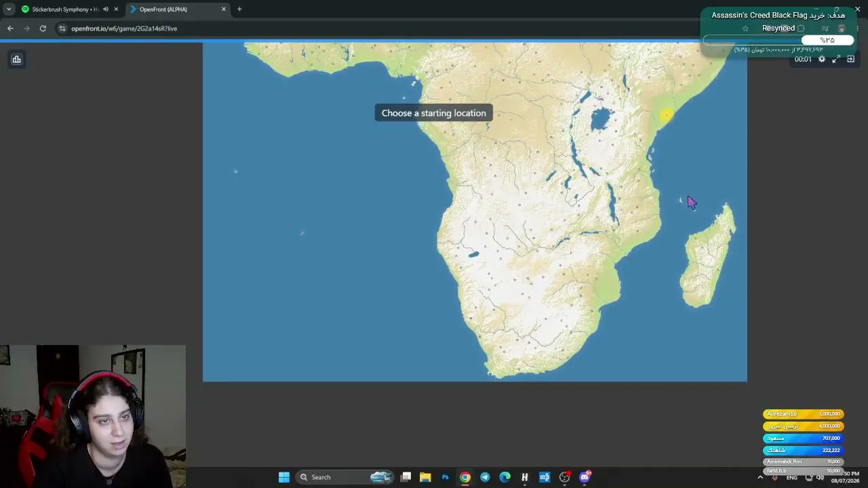The image size is (868, 488).
Task: Click the donation goal progress bar
Action: (778, 40)
